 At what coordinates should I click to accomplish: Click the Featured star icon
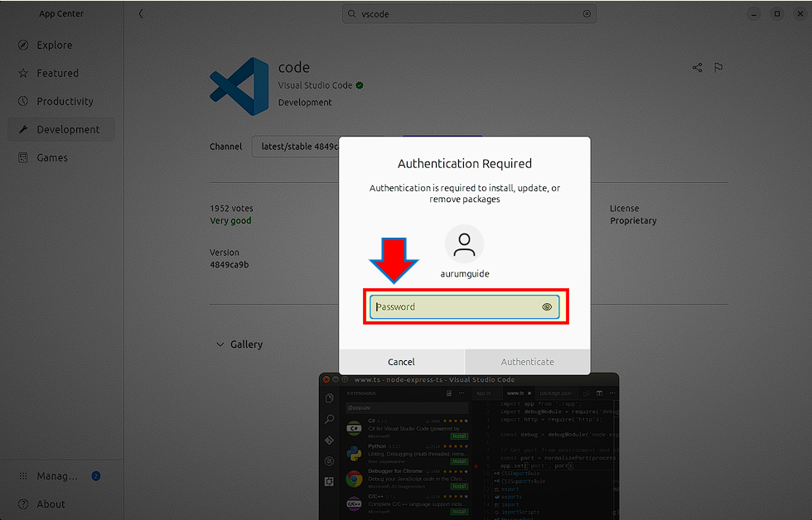23,73
